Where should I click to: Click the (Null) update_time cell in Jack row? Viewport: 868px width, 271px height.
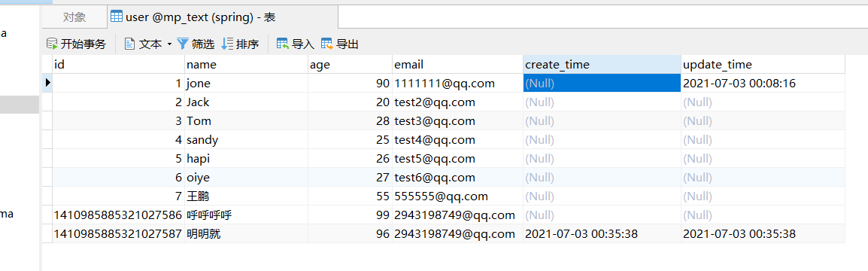tap(763, 102)
